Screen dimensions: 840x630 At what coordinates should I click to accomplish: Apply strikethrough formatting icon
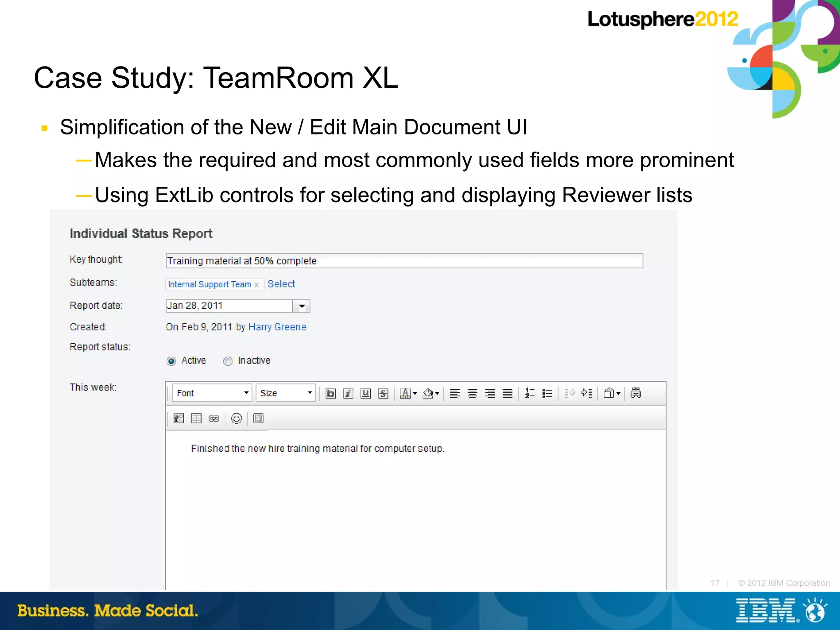(x=383, y=393)
